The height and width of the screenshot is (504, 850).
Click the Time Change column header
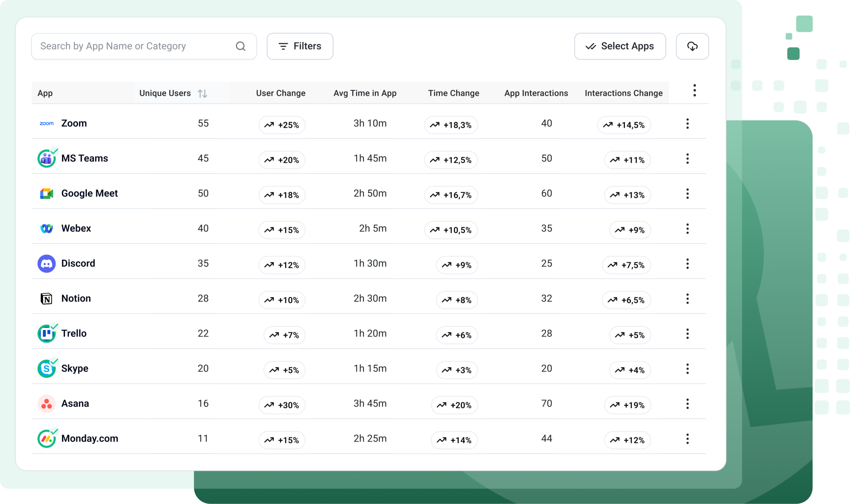(x=454, y=93)
